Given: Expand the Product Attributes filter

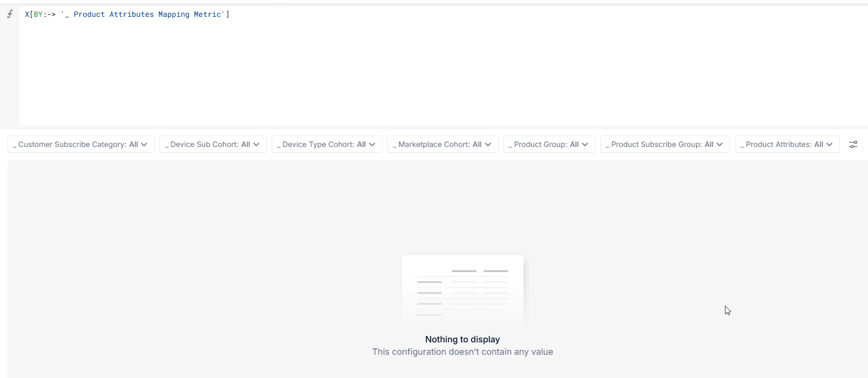Looking at the screenshot, I should tap(787, 144).
